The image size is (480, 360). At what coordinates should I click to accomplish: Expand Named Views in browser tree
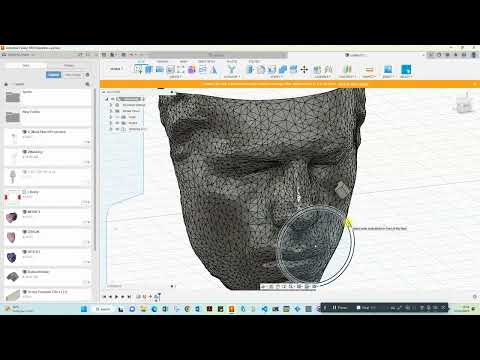[x=111, y=111]
